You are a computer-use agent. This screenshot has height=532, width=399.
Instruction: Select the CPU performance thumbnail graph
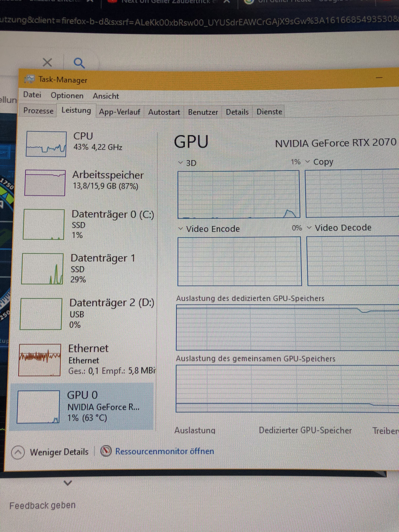(46, 144)
